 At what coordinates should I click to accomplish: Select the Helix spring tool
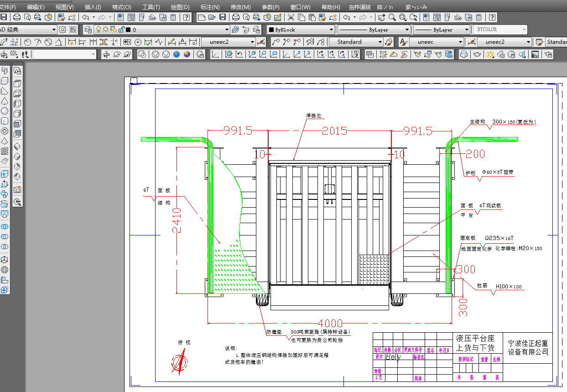[x=5, y=151]
